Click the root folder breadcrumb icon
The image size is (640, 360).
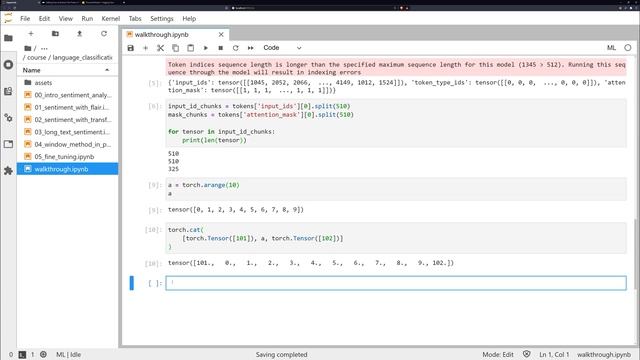coord(28,48)
